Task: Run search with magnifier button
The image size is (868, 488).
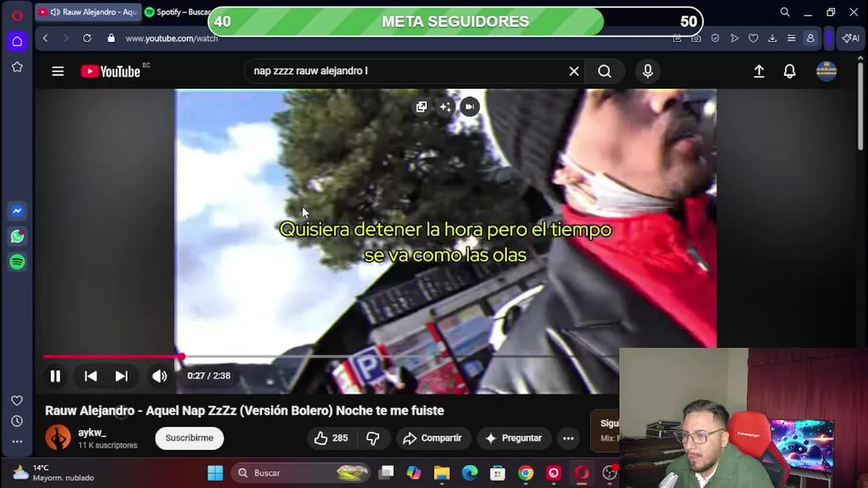Action: coord(604,71)
